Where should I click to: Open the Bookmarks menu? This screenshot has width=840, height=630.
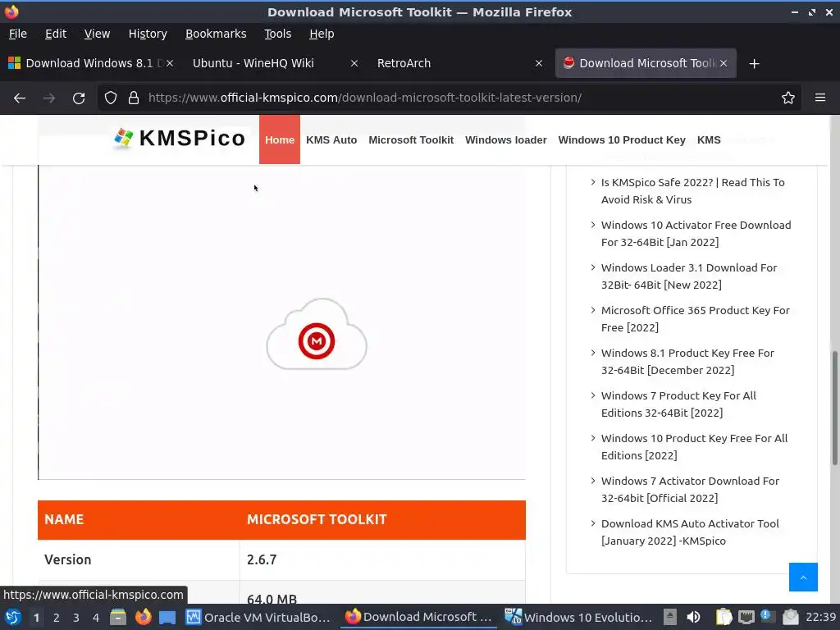point(216,34)
